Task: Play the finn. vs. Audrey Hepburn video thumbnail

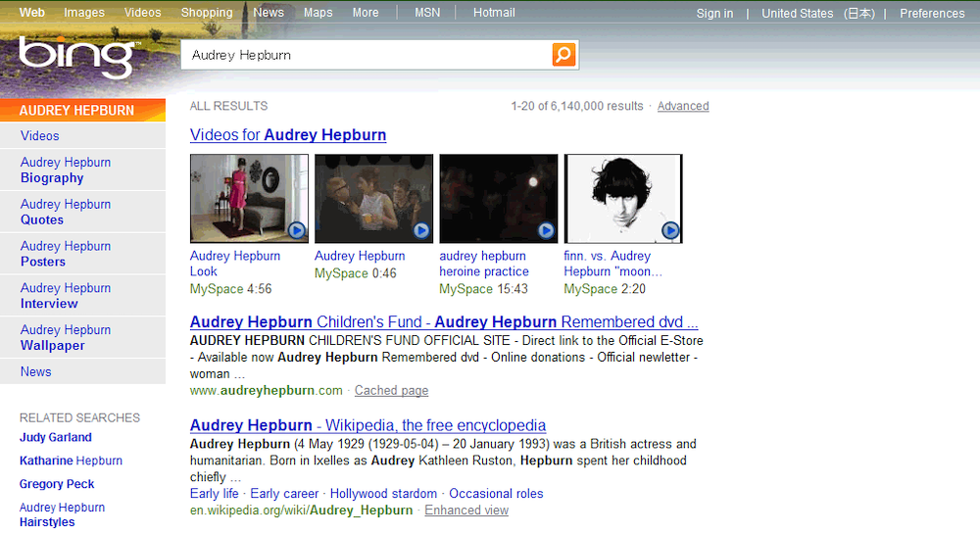Action: pyautogui.click(x=623, y=199)
